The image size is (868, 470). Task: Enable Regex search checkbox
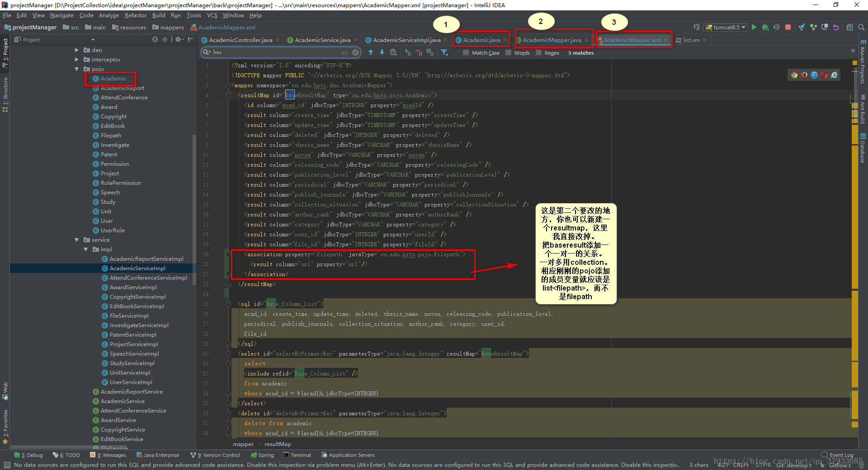coord(538,53)
